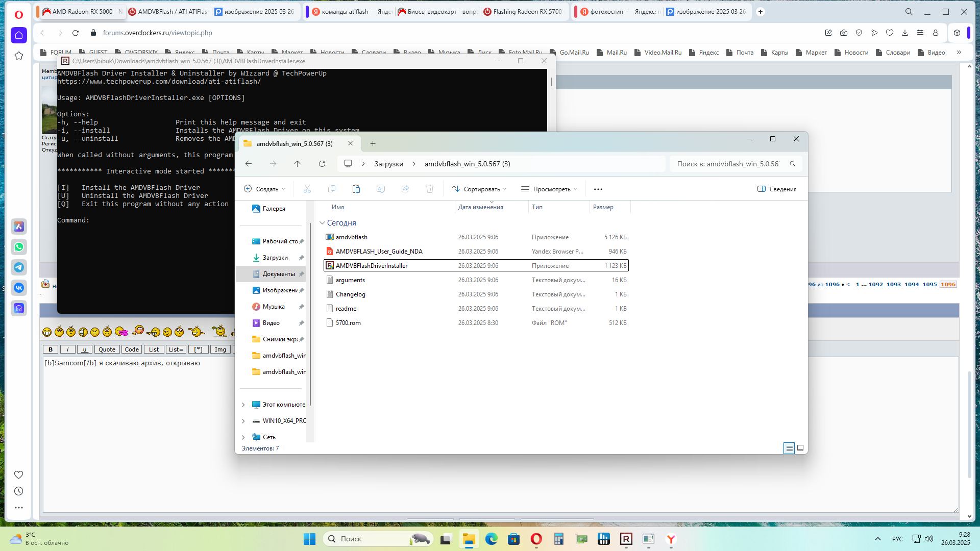Screen dimensions: 980x551
Task: Click the Explorer refresh button
Action: coord(322,164)
